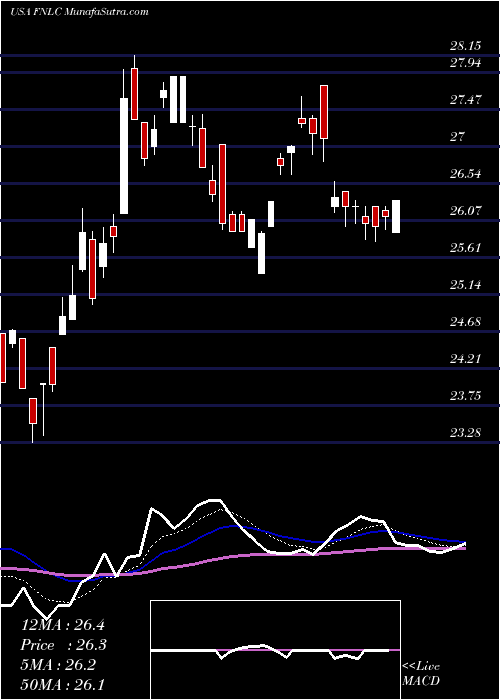
Task: Click the Price : 26.3 reading
Action: tap(63, 645)
